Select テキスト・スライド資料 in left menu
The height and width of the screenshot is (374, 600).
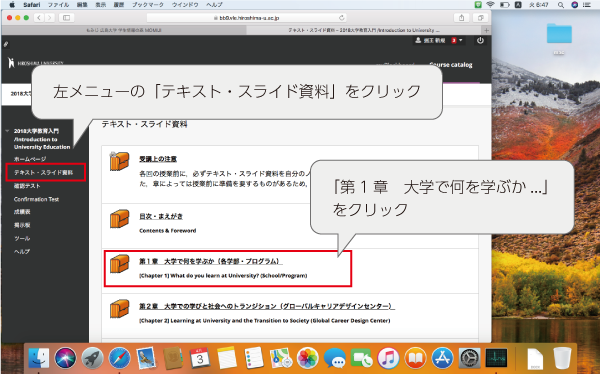tap(43, 172)
